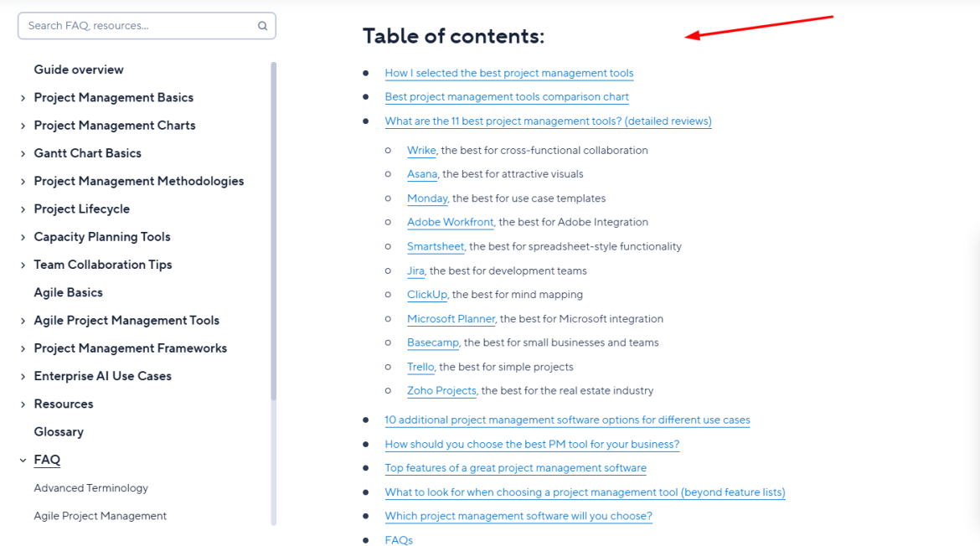Focus the Search FAQ, resources field
The image size is (980, 546).
(x=147, y=26)
